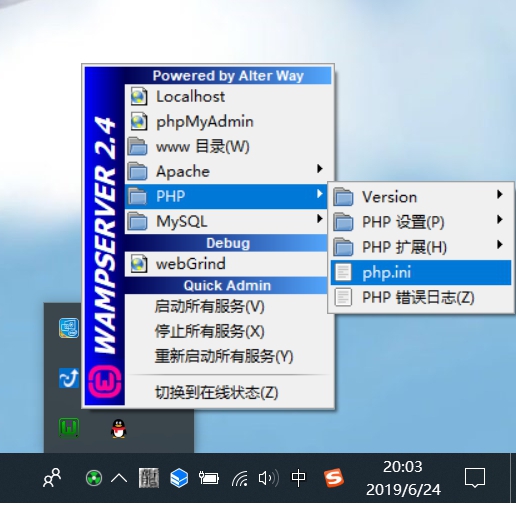Open PHP 扩展(H) submenu
Viewport: 516px width, 505px height.
(x=421, y=247)
